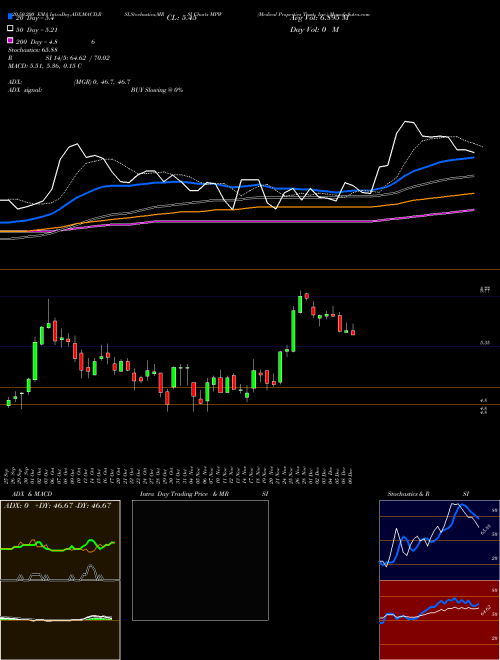Click the 'Day Vol: 0 M' label
The width and height of the screenshot is (500, 660).
coord(314,30)
